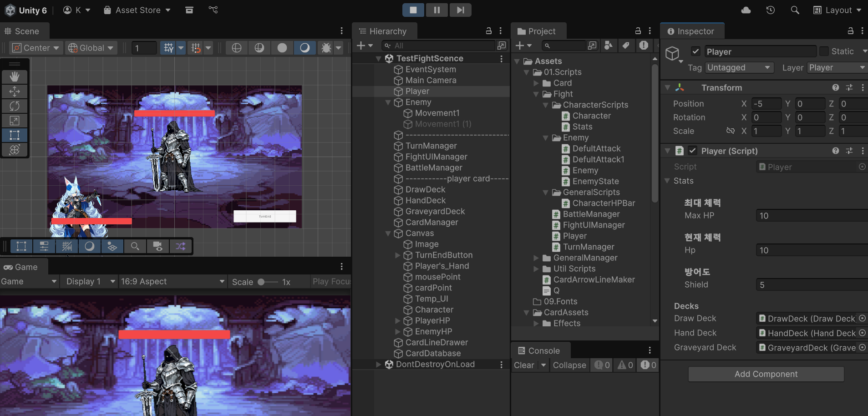Toggle constrained proportions link for Scale
Screen dimensions: 868x416
click(730, 131)
